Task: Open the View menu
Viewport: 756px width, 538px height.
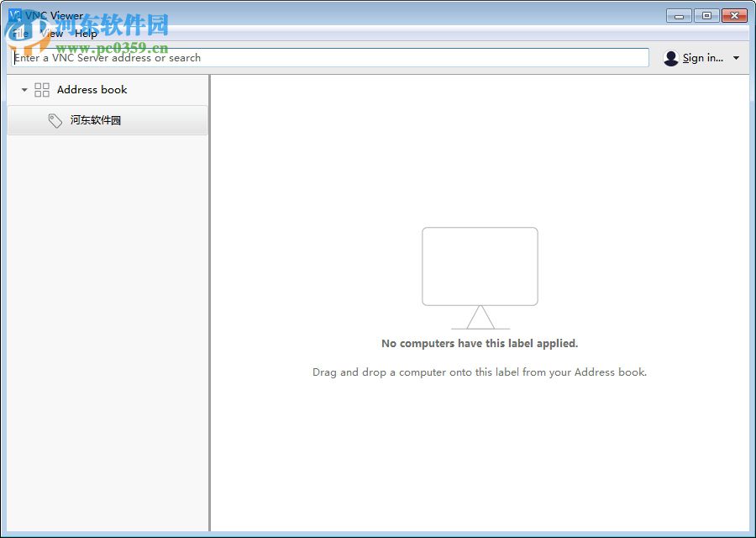Action: tap(50, 33)
